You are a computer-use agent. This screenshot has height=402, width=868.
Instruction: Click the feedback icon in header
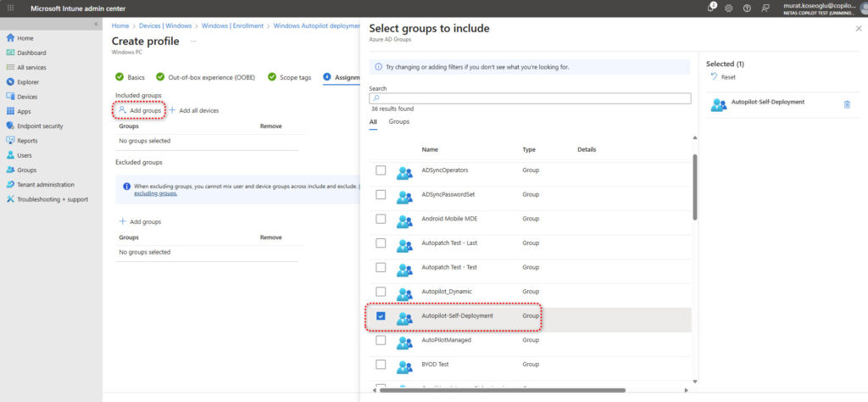pyautogui.click(x=765, y=8)
